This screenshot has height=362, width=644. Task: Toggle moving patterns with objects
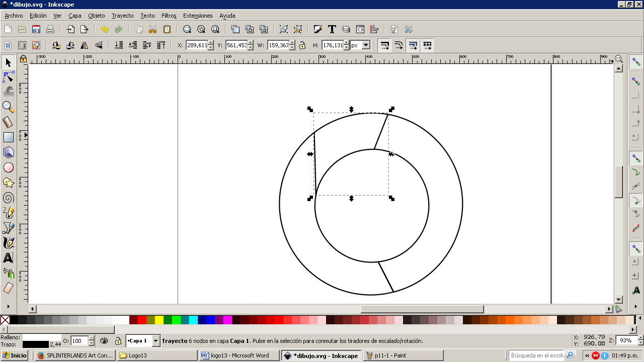point(427,45)
